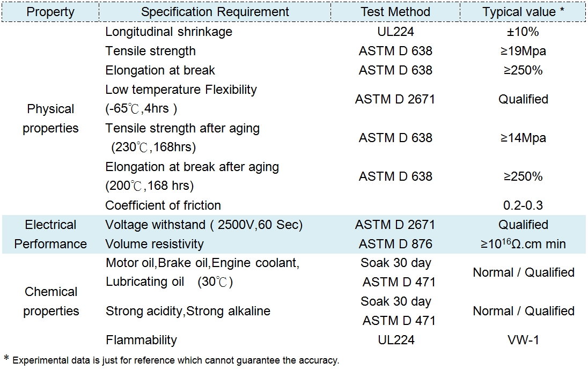Click the ASTM D 876 test method

(395, 244)
